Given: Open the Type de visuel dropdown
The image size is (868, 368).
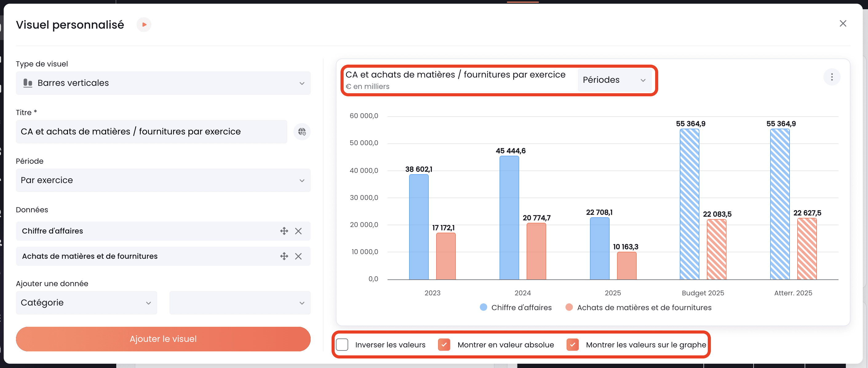Looking at the screenshot, I should 163,83.
